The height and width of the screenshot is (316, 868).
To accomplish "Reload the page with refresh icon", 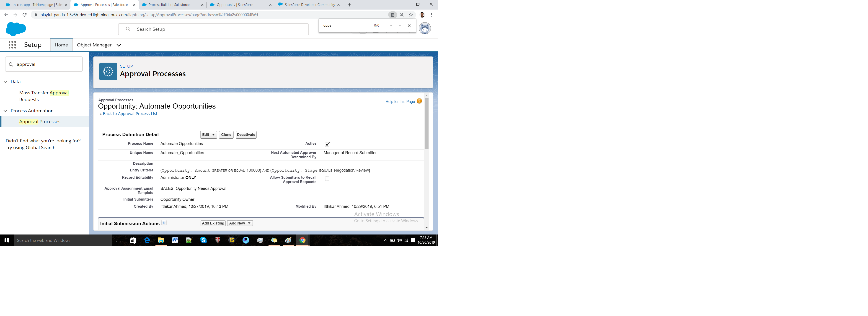I will tap(24, 15).
